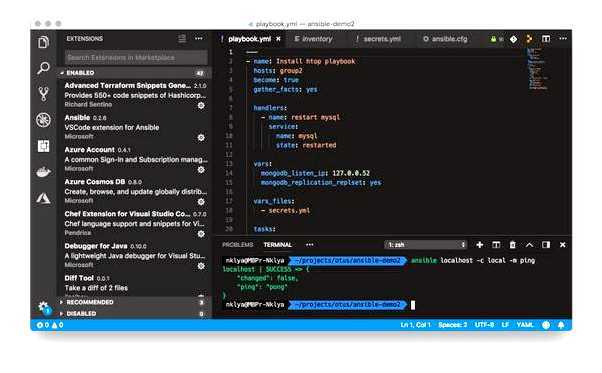Click the green lock icon in editor toolbar
Image resolution: width=602 pixels, height=373 pixels.
click(x=493, y=39)
